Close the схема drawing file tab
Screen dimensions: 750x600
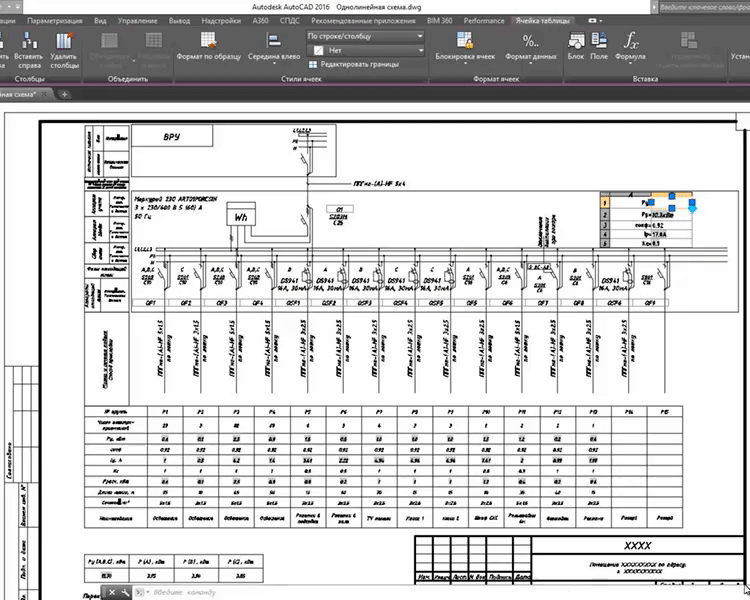pos(45,94)
